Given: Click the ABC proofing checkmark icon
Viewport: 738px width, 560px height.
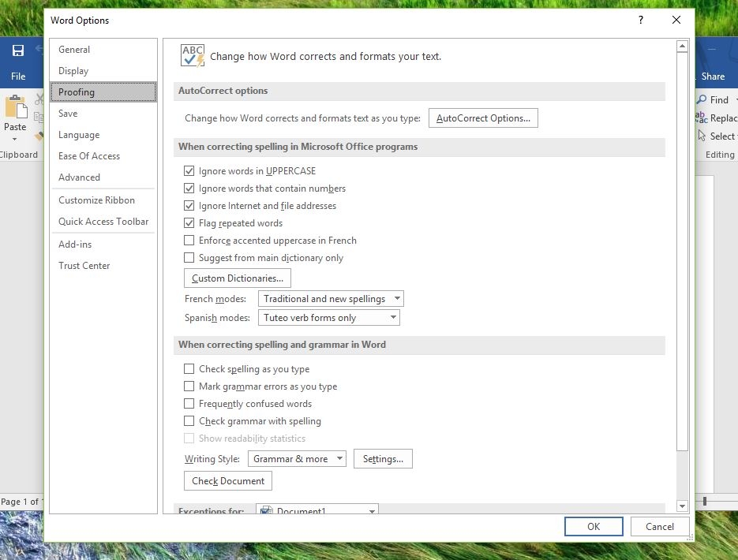Looking at the screenshot, I should [193, 56].
